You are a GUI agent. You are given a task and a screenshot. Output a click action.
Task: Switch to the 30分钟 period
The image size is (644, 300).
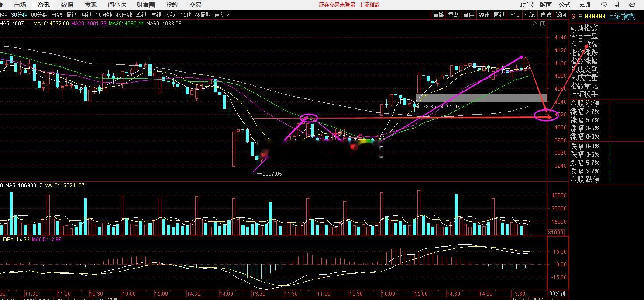[20, 15]
